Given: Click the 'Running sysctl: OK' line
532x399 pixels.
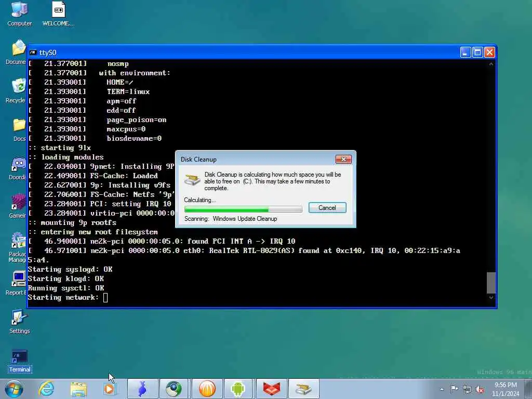Looking at the screenshot, I should [x=66, y=288].
